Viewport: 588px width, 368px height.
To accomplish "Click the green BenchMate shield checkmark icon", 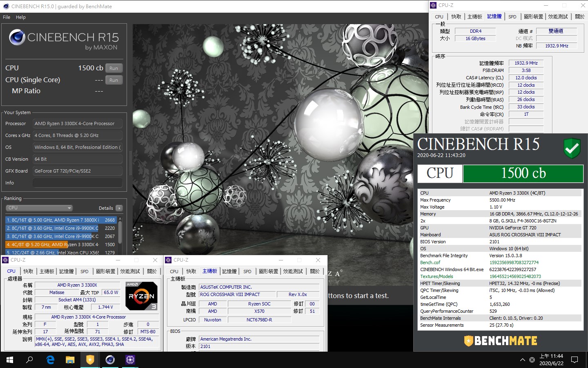I will 572,148.
